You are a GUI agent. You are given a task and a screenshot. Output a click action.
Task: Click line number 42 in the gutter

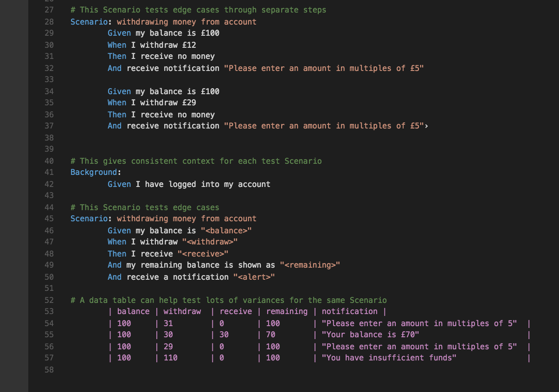point(49,184)
